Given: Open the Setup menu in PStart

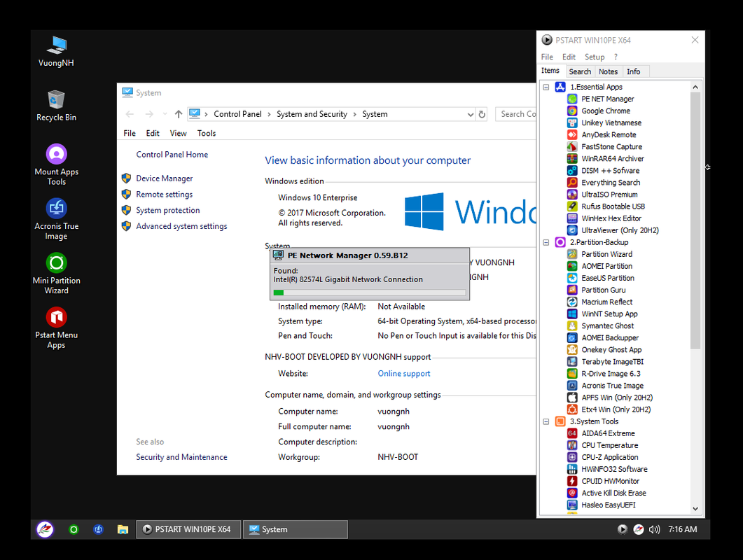Looking at the screenshot, I should (x=595, y=57).
